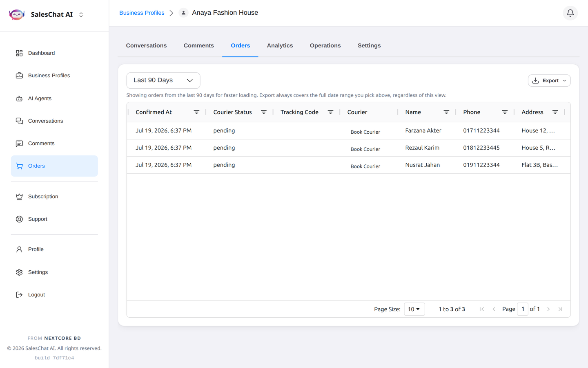This screenshot has width=588, height=368.
Task: Click phone number 01812233445
Action: pyautogui.click(x=481, y=148)
